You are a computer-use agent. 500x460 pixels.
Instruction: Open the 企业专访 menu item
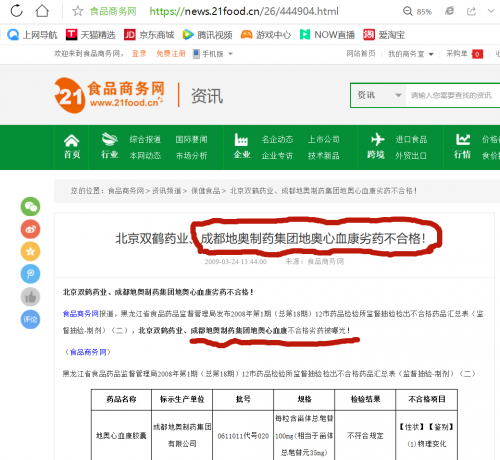(277, 155)
